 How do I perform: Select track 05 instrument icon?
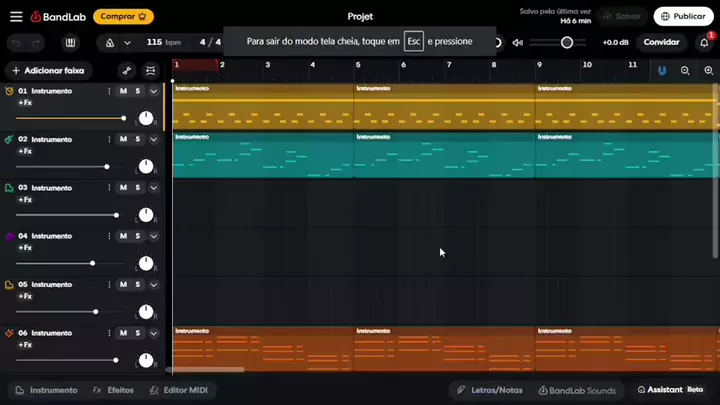pyautogui.click(x=9, y=285)
